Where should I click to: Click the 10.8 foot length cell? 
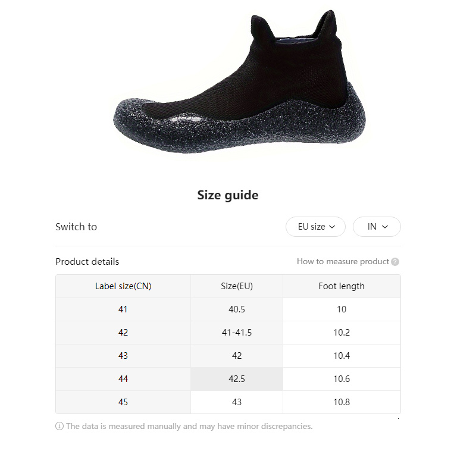[x=342, y=402]
